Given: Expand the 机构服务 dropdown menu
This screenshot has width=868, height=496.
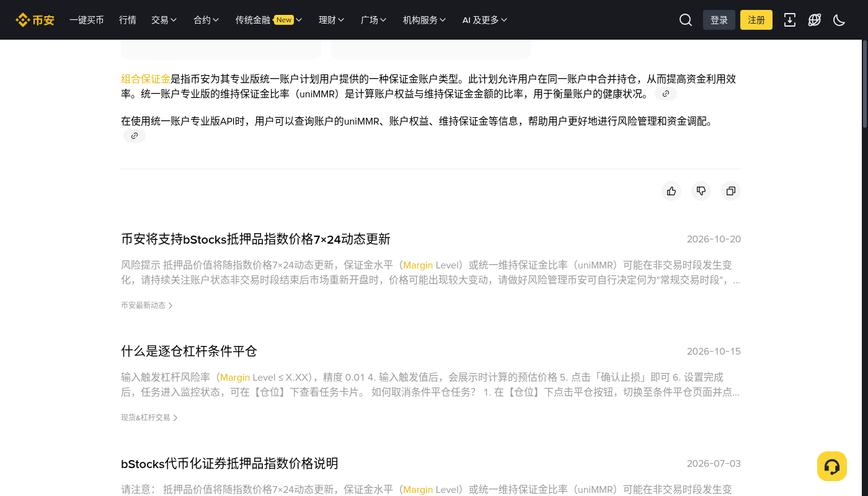Looking at the screenshot, I should click(x=425, y=20).
